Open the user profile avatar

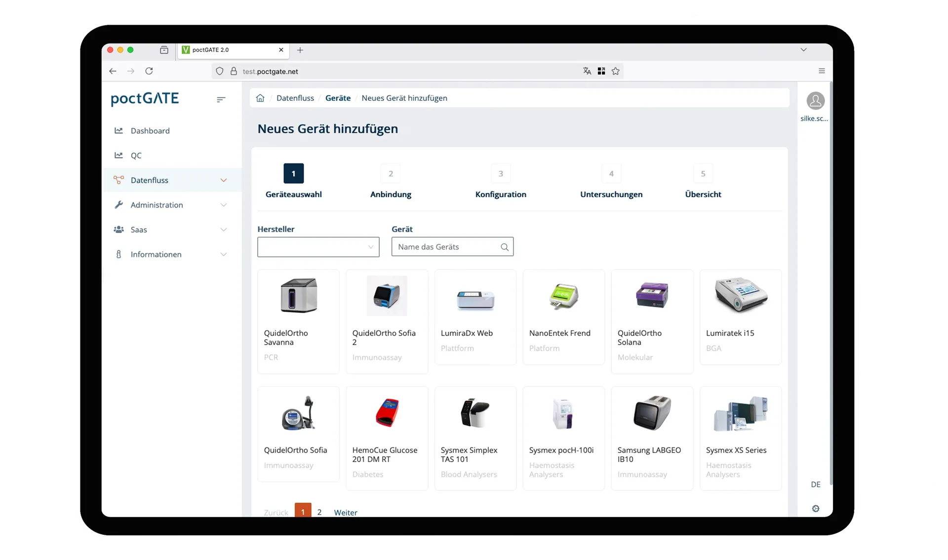815,101
